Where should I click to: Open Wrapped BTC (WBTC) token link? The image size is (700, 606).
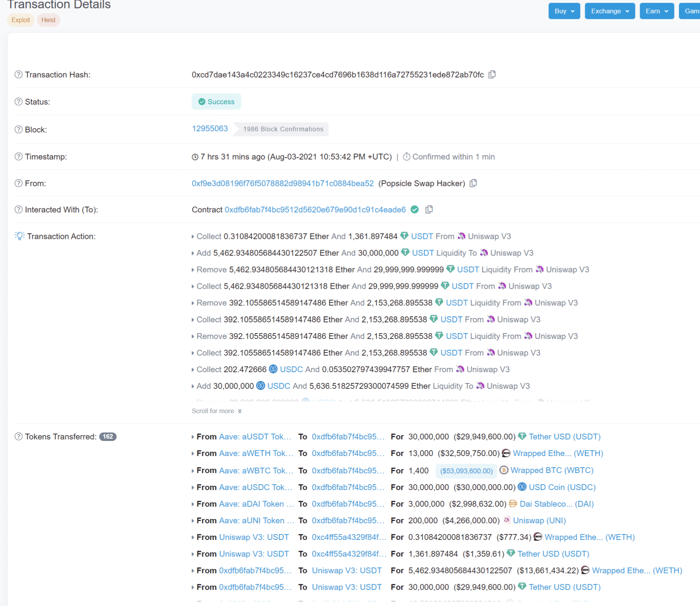552,470
